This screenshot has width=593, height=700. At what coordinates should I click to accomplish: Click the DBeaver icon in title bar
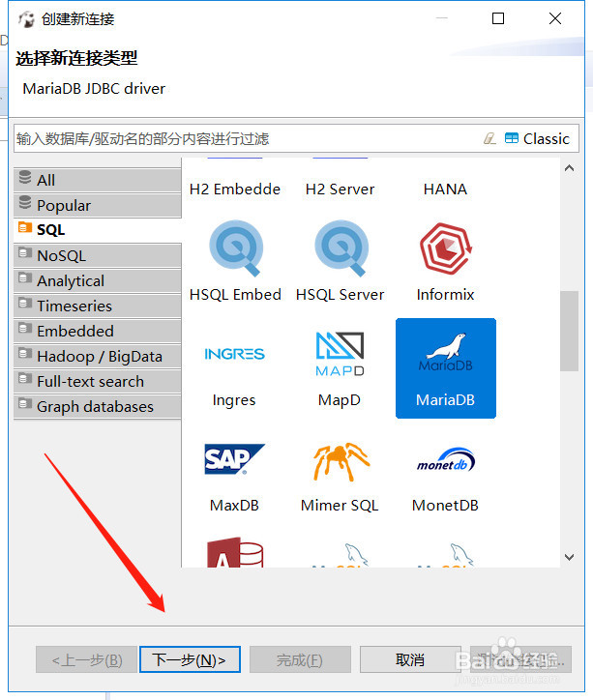26,19
